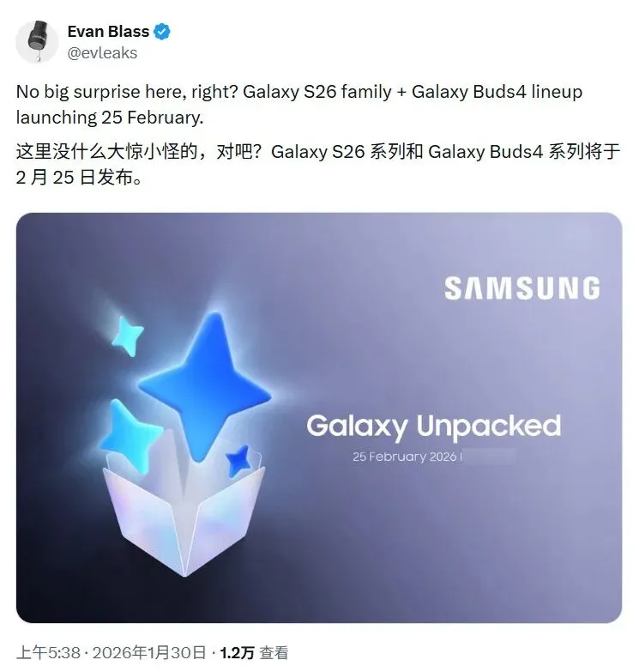Click the Galaxy Unpacked title text
Screen dimensions: 639x672
(x=433, y=427)
